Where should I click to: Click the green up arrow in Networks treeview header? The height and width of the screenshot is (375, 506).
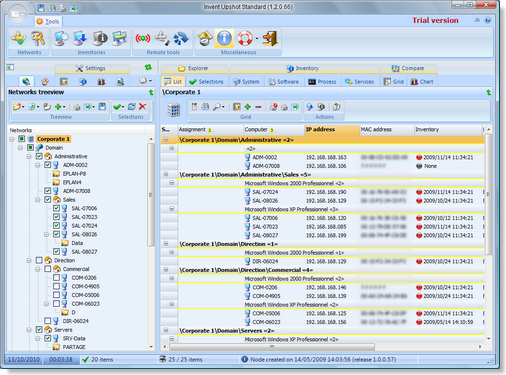coord(151,92)
